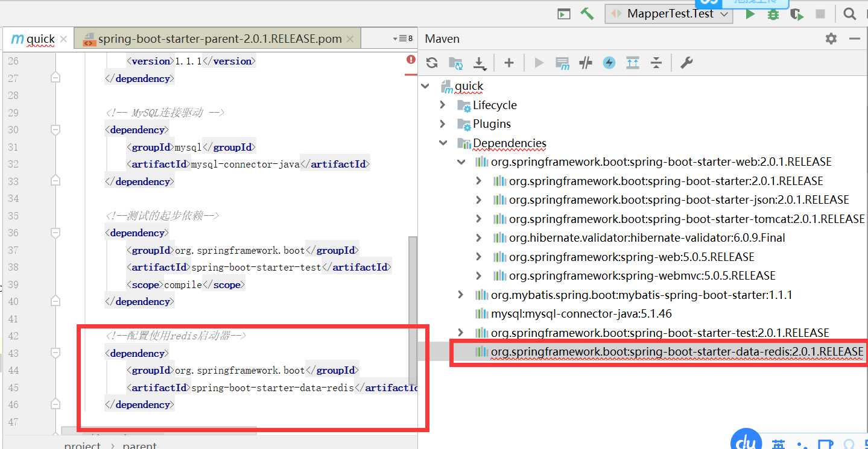Toggle fold end marker on line 33

coord(55,181)
